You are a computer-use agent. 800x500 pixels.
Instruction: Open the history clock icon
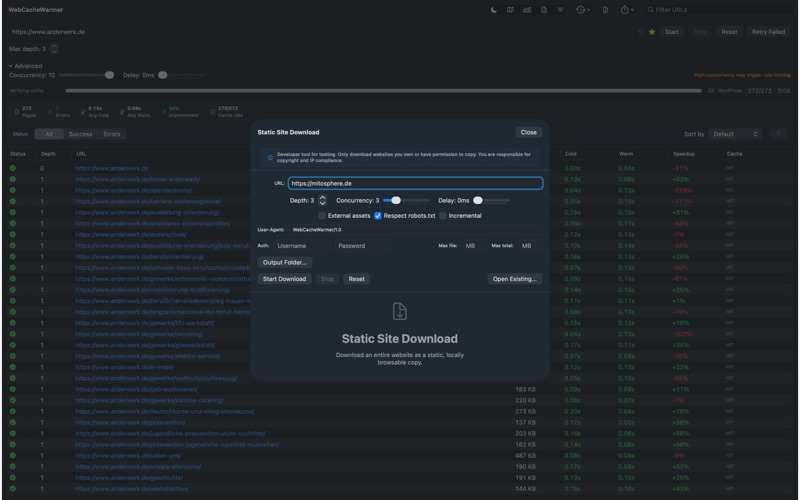(x=580, y=10)
